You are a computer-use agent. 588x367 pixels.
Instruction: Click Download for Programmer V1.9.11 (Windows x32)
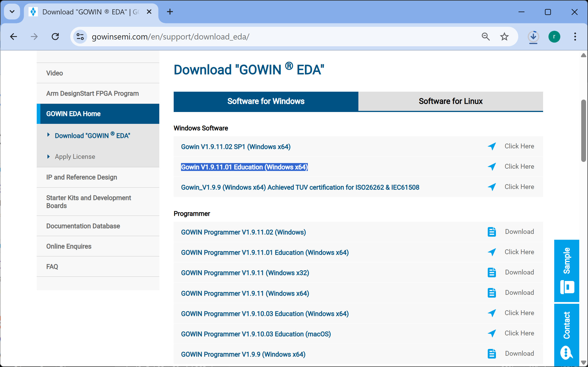(x=519, y=272)
